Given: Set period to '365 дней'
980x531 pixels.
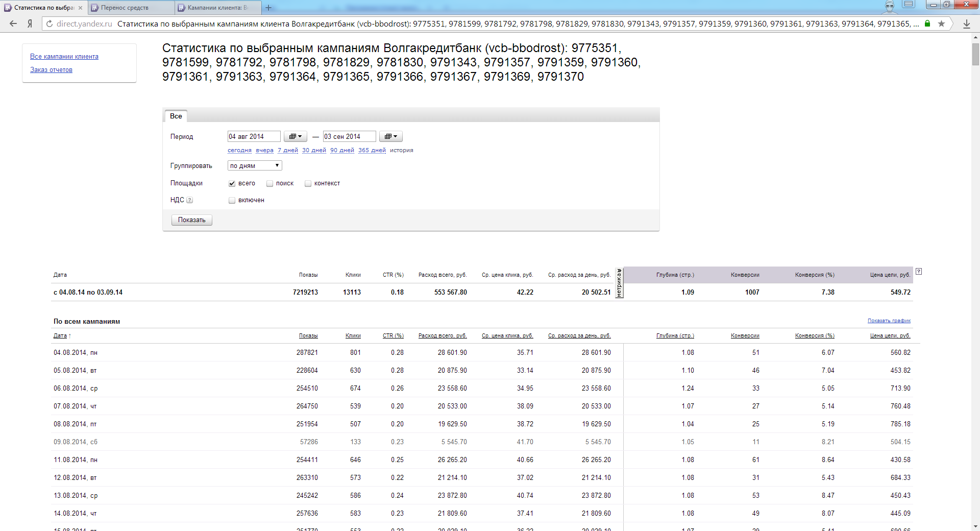Looking at the screenshot, I should click(372, 150).
